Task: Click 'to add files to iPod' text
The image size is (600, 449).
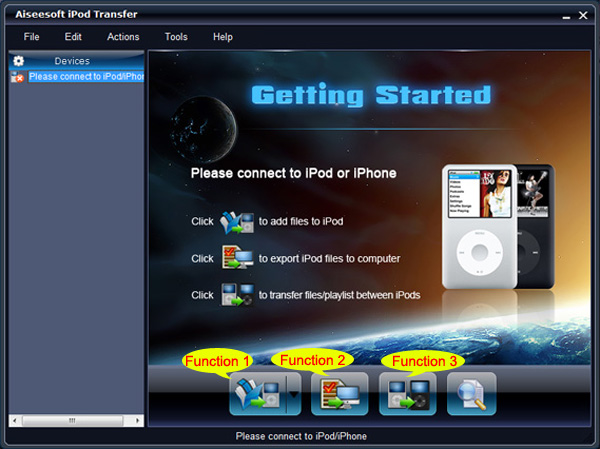Action: 301,221
